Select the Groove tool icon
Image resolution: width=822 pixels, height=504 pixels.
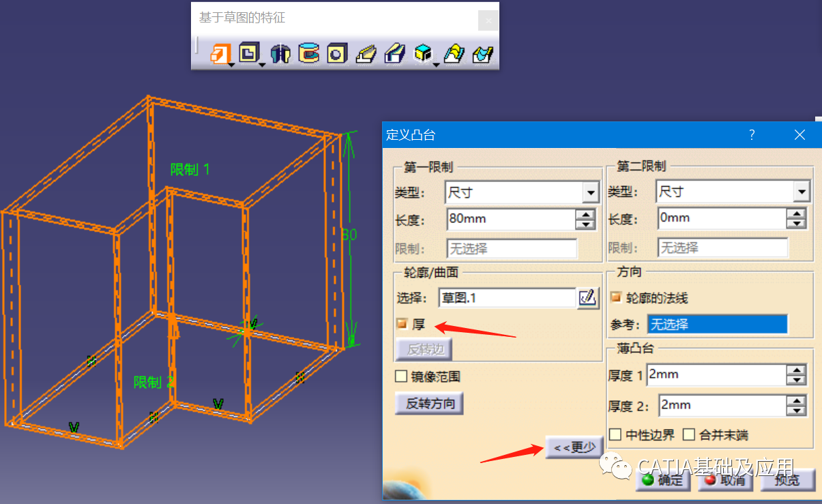tap(309, 54)
